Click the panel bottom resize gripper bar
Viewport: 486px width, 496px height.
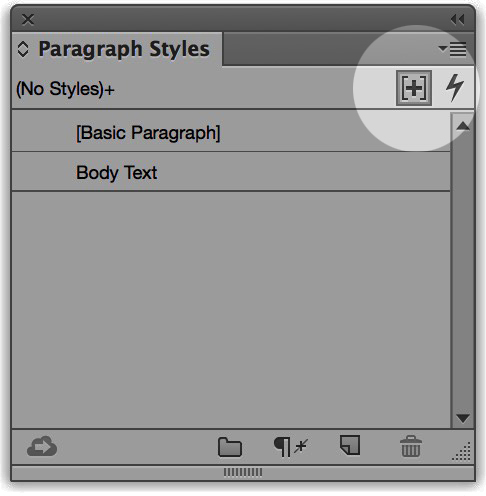click(x=243, y=472)
